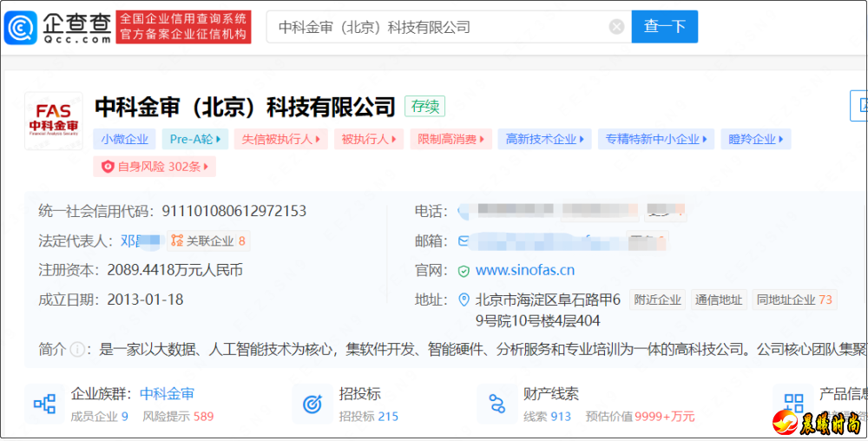Click the info icon next to 简介
Viewport: 868px width, 441px height.
[x=77, y=349]
